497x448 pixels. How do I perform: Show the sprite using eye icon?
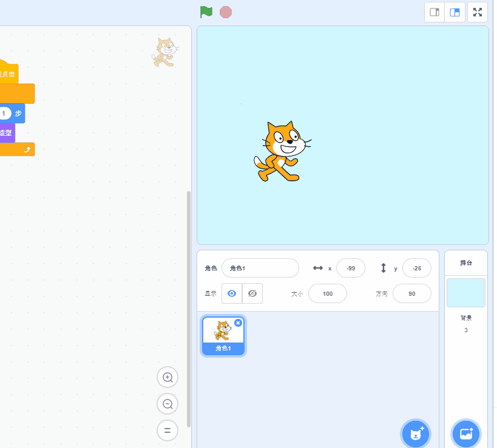tap(232, 293)
